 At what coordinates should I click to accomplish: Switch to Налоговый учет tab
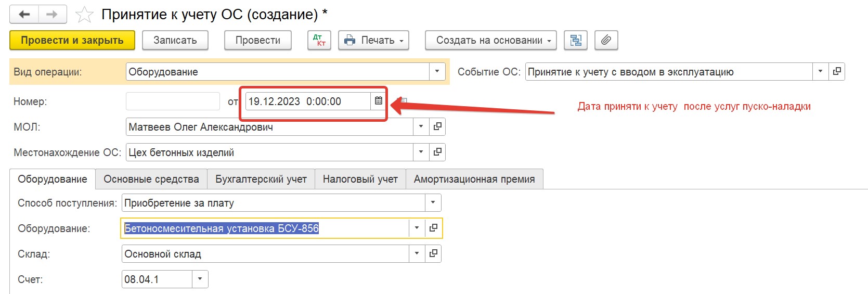click(360, 179)
